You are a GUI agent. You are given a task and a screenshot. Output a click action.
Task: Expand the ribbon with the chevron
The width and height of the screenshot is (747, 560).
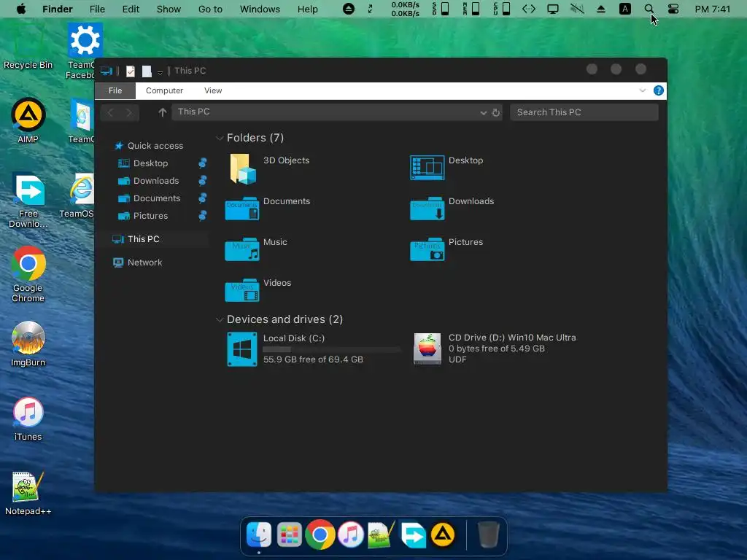(x=642, y=90)
